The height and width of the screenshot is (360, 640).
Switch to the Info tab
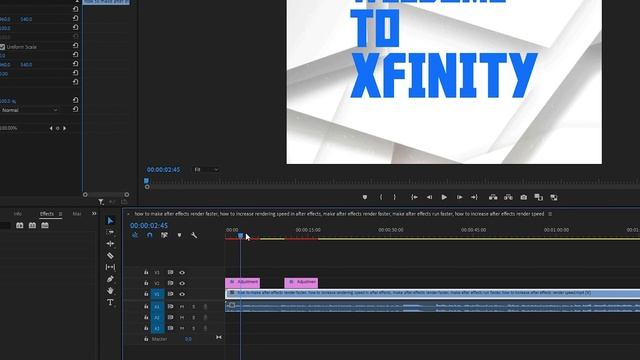coord(18,214)
